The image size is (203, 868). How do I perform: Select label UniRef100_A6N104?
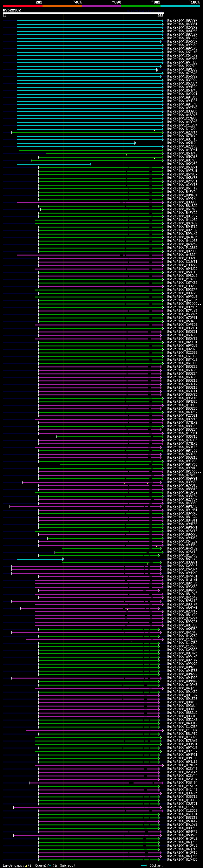182,143
